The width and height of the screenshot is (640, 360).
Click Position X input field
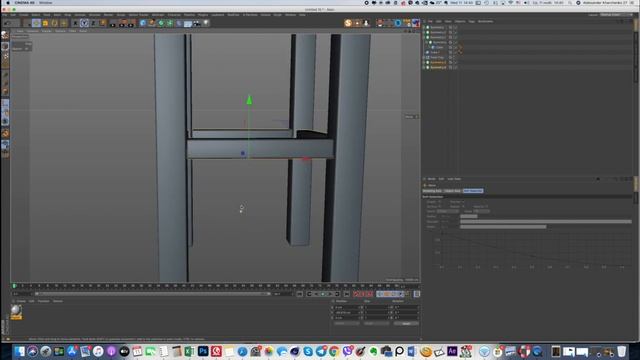347,307
